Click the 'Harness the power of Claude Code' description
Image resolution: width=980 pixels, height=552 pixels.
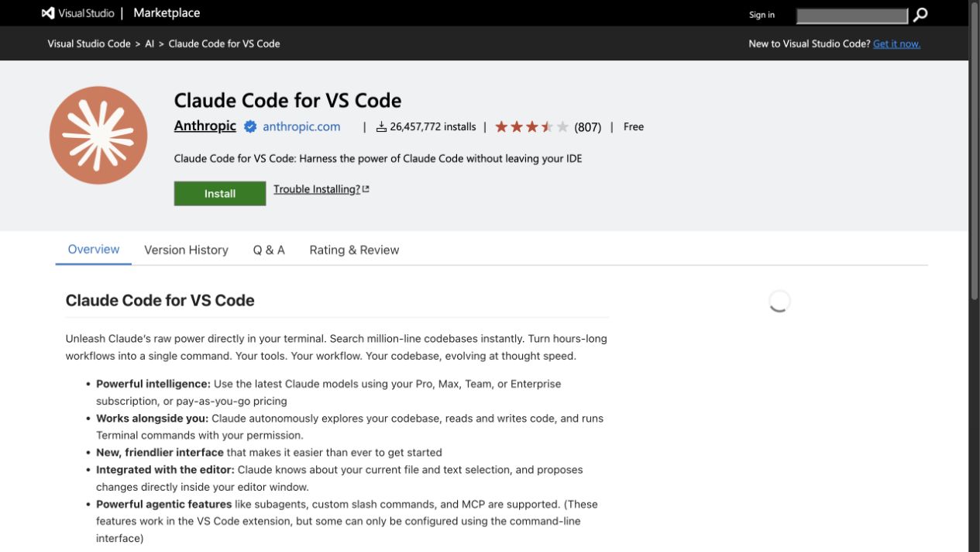pos(378,159)
